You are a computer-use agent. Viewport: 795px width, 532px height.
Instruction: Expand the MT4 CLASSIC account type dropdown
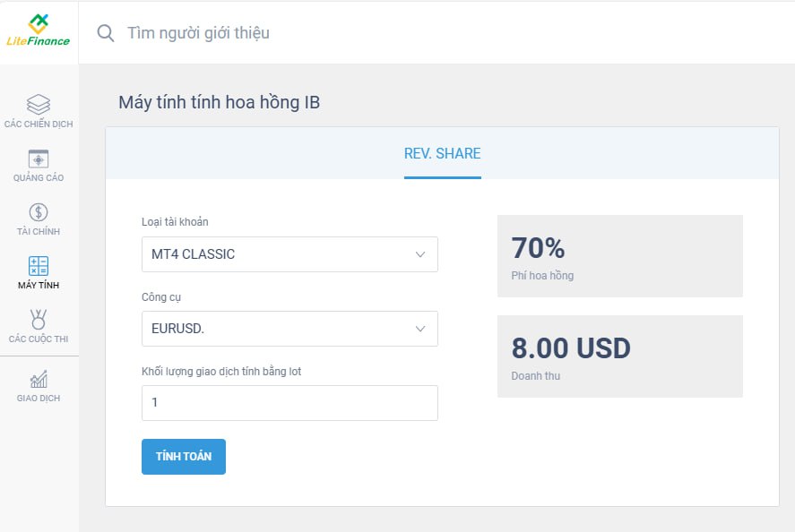click(x=289, y=254)
